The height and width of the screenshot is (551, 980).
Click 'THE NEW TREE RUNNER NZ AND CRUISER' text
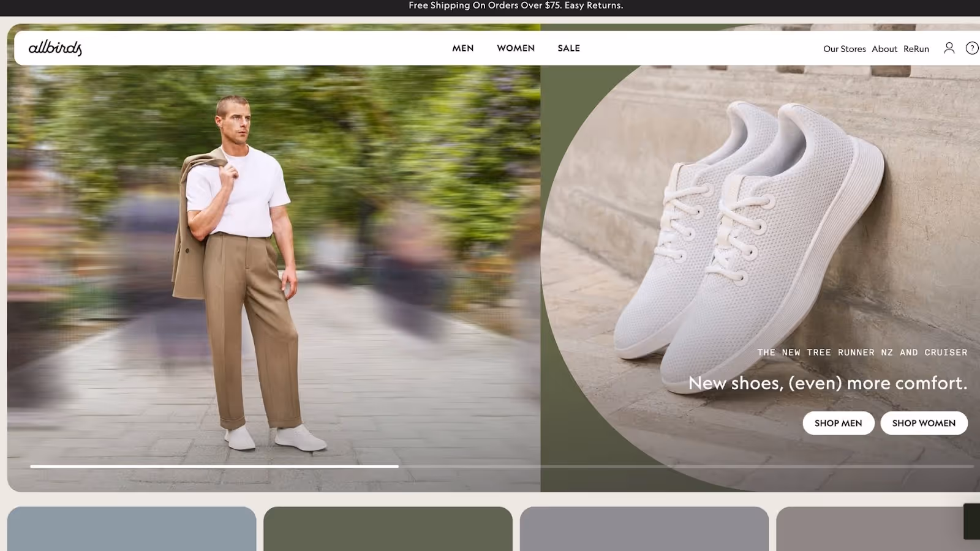coord(862,353)
